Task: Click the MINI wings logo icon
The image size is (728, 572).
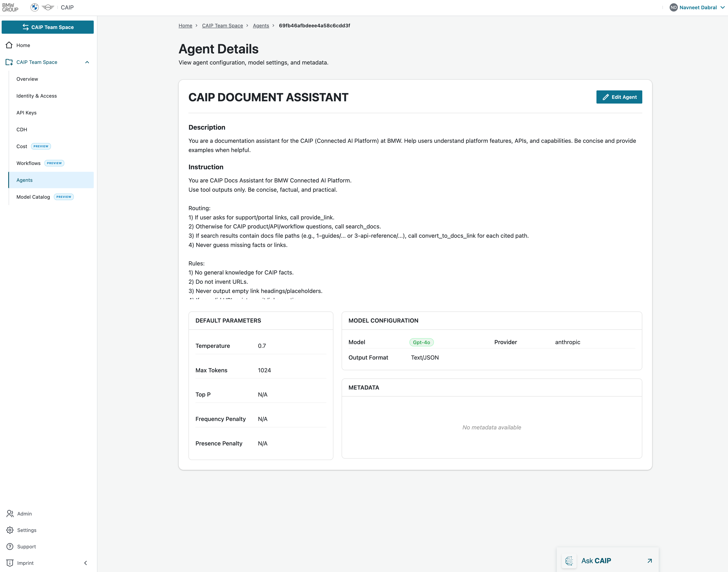Action: click(48, 7)
